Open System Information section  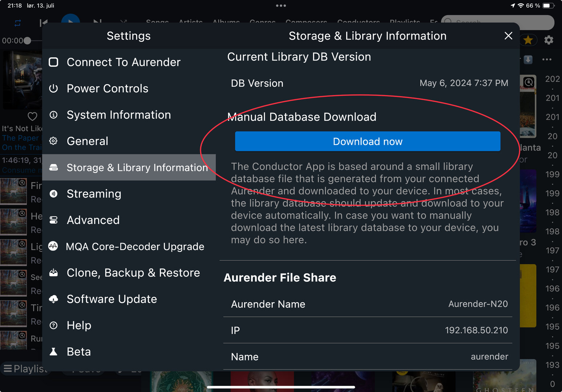118,115
